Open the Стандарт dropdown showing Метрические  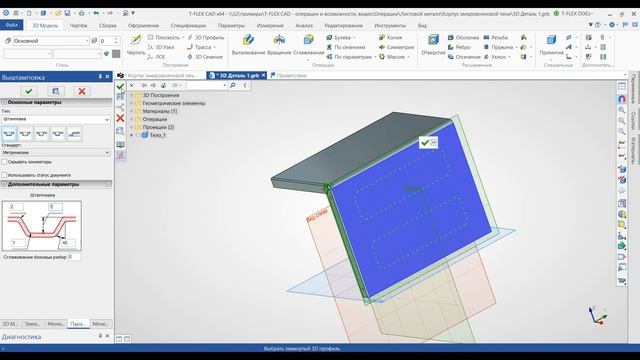(56, 152)
